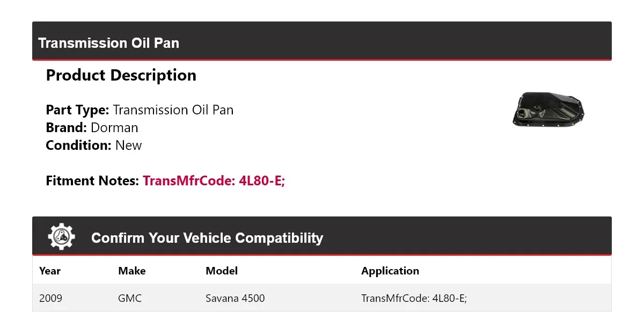Select the application cell TransMfrCode 4L80-E

[x=414, y=298]
